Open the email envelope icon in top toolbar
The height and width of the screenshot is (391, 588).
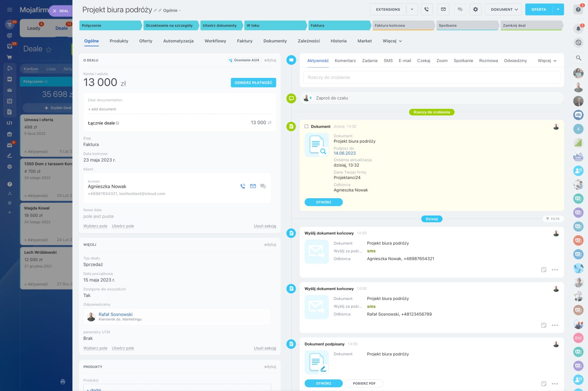coord(443,9)
